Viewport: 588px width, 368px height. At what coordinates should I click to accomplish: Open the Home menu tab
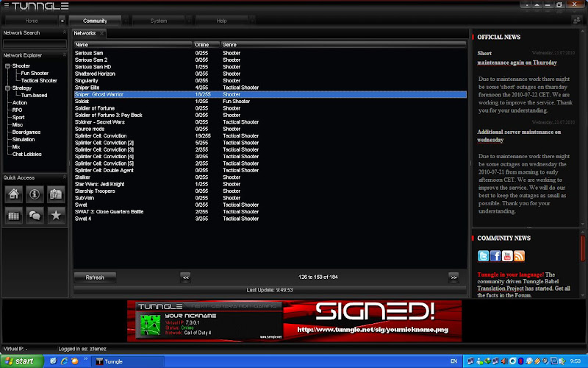point(32,21)
